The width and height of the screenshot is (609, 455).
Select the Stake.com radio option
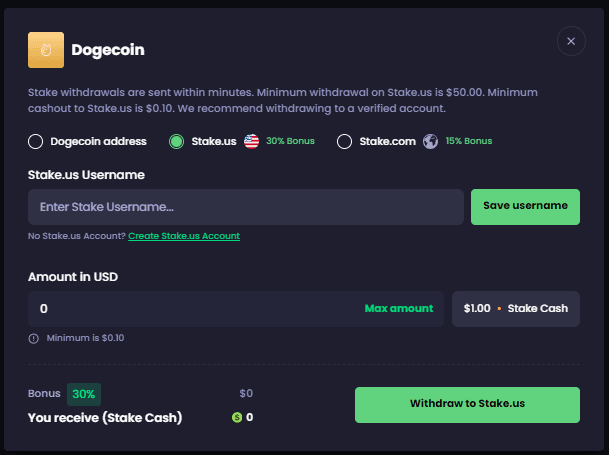click(344, 141)
